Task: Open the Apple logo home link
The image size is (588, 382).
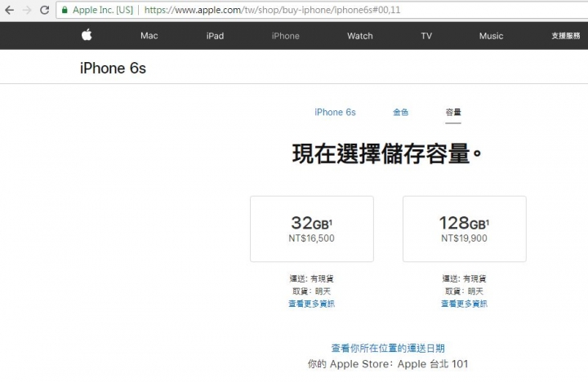Action: [x=87, y=35]
